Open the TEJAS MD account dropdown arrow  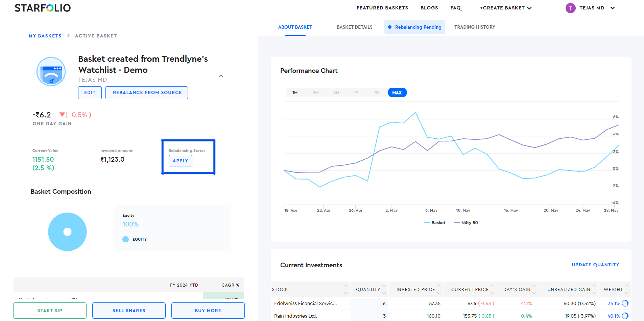612,8
